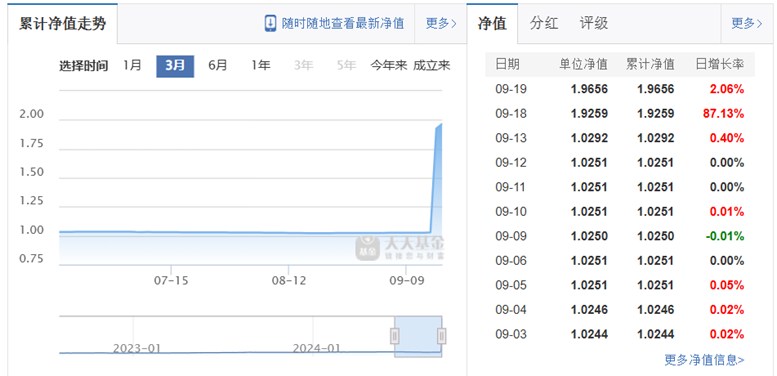Select the 3月 time range
The image size is (777, 376).
coord(175,66)
